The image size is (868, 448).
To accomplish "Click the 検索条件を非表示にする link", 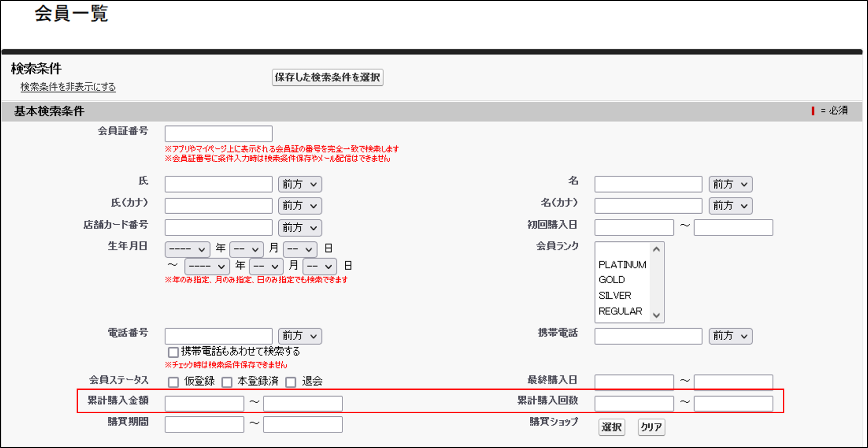I will (x=68, y=87).
